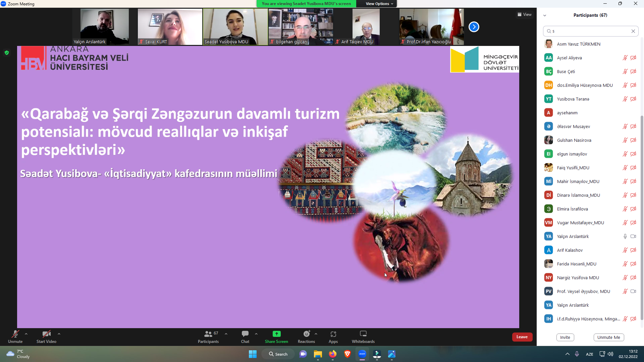The width and height of the screenshot is (644, 362).
Task: Clear the participant search field
Action: (633, 31)
